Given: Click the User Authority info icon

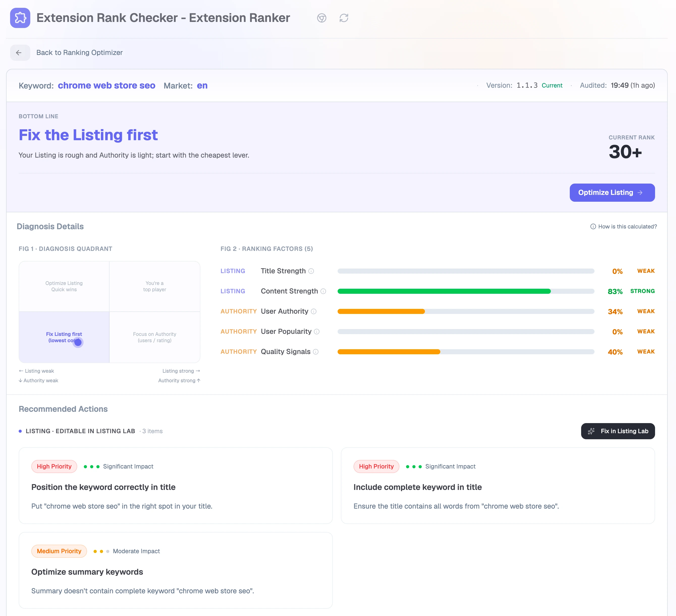Looking at the screenshot, I should tap(313, 311).
